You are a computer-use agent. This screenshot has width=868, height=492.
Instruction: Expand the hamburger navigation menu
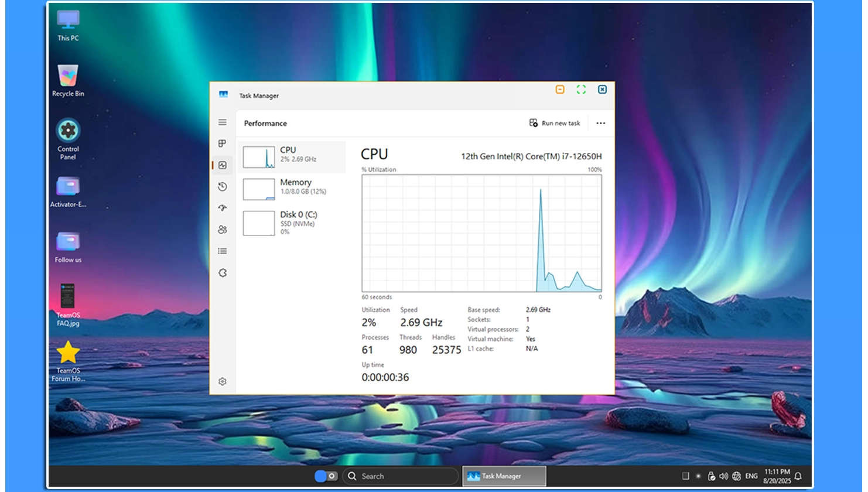223,122
